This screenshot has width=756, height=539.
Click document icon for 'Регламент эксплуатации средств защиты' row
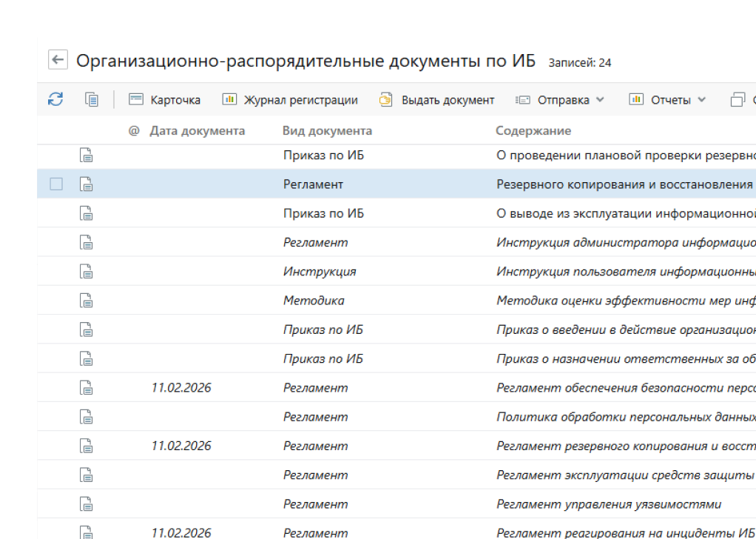tap(86, 475)
